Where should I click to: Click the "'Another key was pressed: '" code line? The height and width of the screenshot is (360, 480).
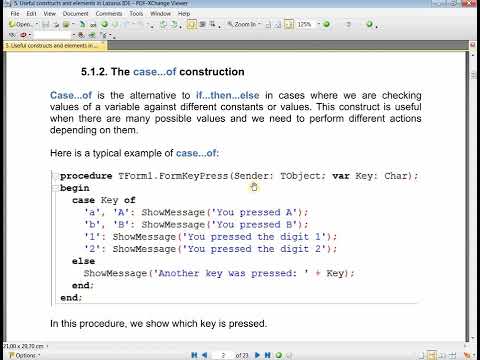[219, 273]
